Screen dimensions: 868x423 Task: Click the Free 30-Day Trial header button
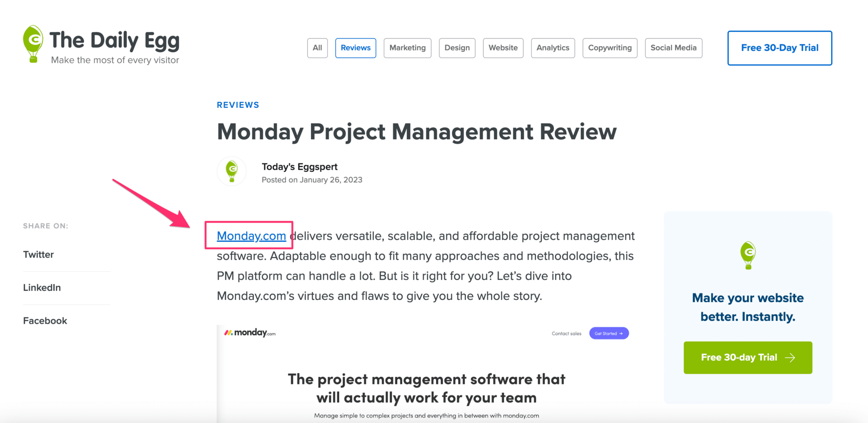point(779,48)
